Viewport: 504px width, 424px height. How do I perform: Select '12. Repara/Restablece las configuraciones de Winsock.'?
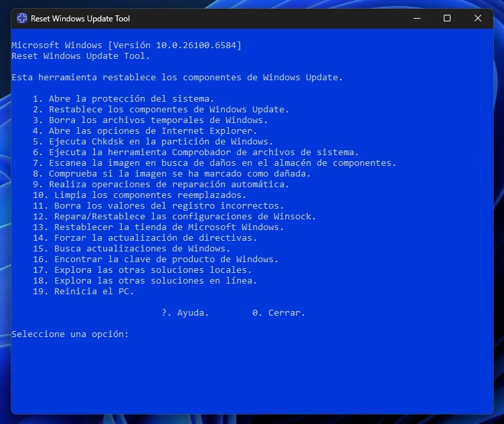click(174, 217)
